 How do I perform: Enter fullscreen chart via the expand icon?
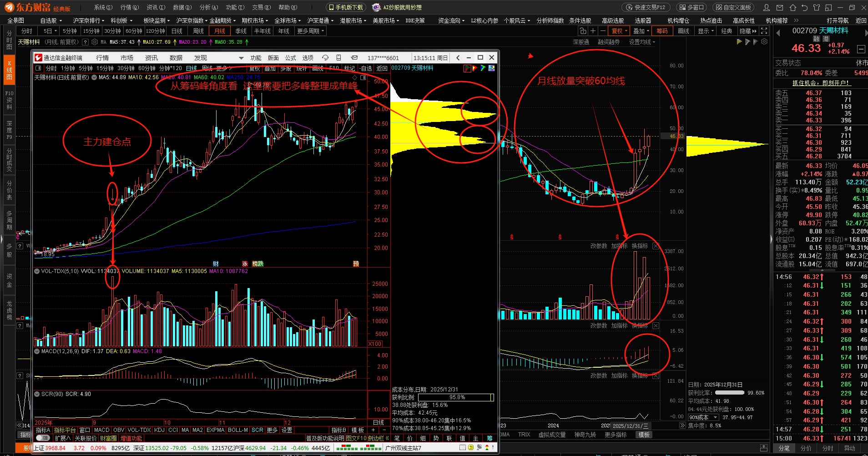tap(764, 31)
